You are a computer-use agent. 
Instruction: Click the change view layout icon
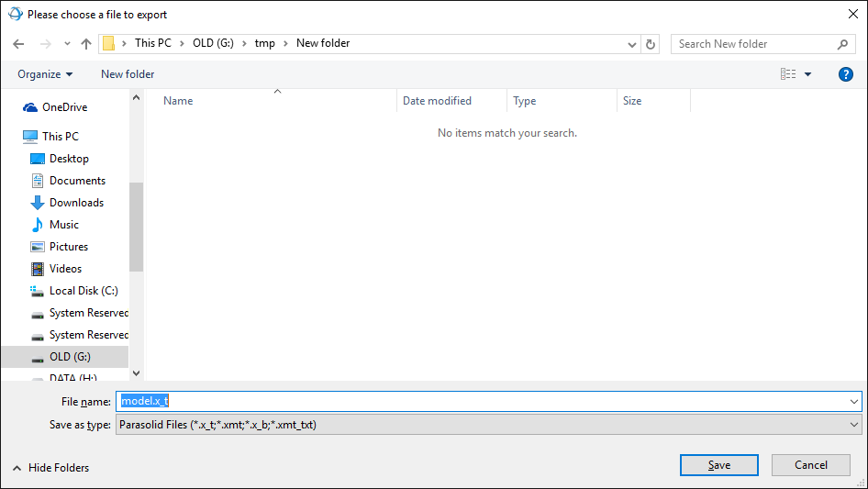[x=788, y=74]
